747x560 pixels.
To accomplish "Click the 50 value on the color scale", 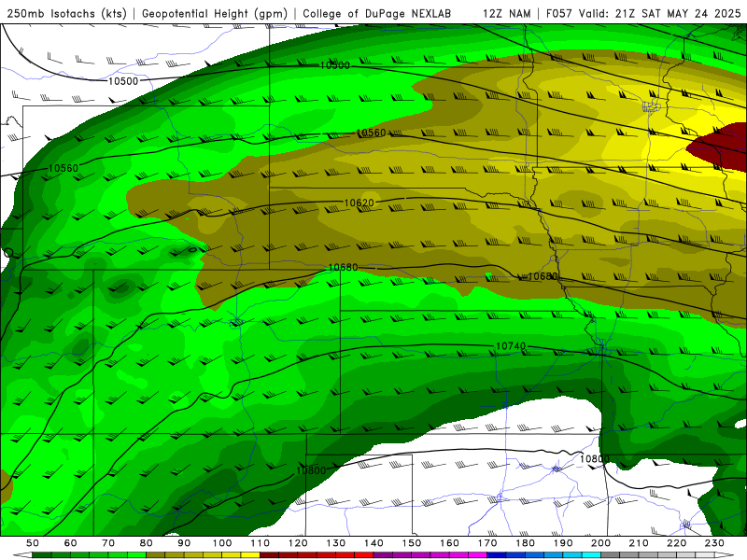I will click(x=33, y=543).
